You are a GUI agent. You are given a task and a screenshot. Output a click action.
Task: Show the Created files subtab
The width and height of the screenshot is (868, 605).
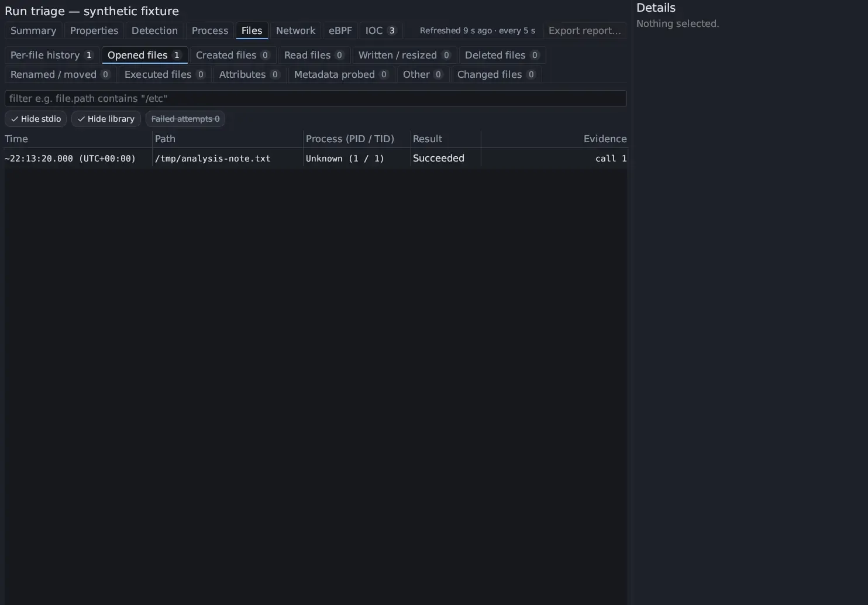pos(233,55)
